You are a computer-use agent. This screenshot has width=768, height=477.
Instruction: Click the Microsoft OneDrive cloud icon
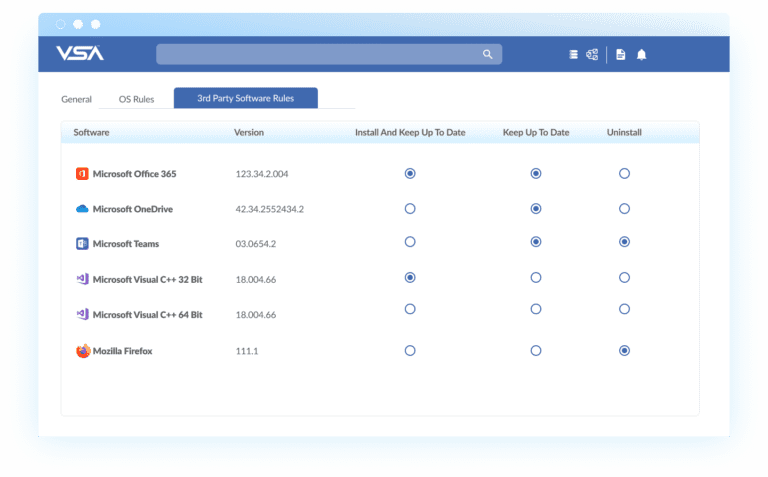click(x=82, y=209)
